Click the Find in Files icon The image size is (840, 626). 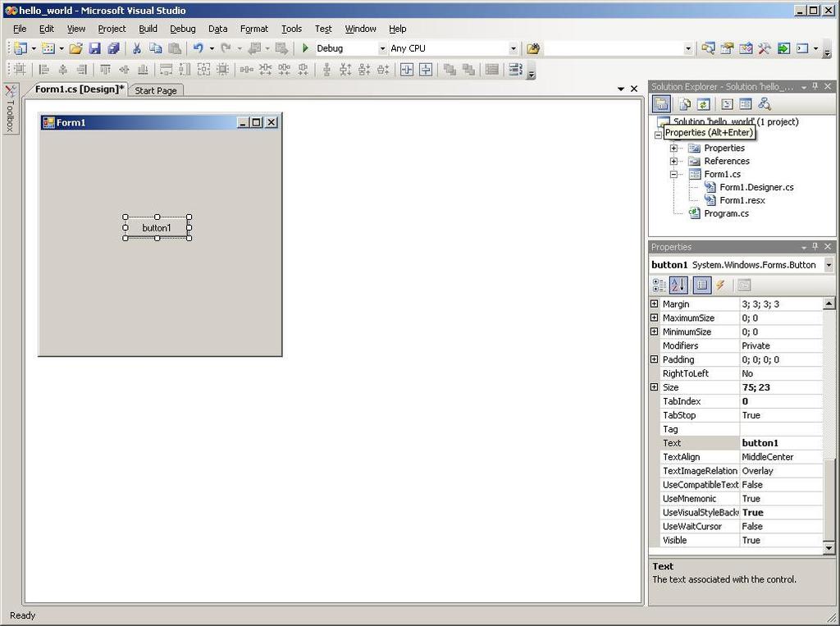(532, 48)
